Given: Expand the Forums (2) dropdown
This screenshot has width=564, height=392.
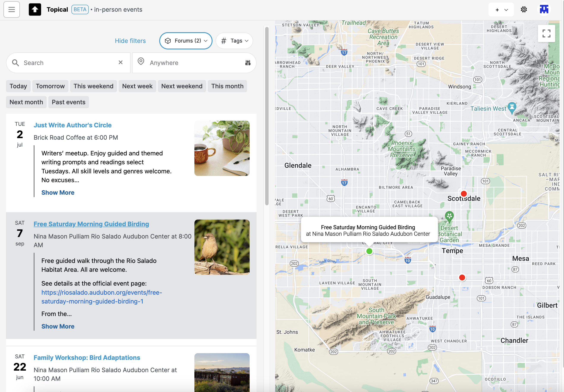Looking at the screenshot, I should tap(186, 41).
